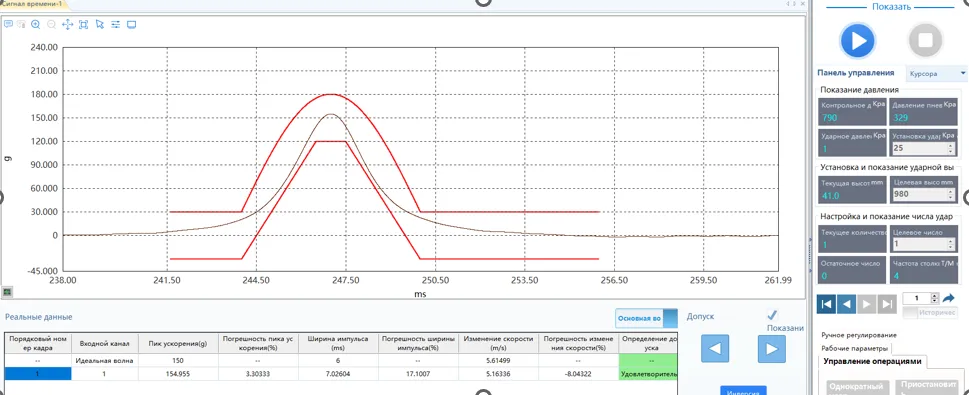Click the pulse width cell 7.02604
Image resolution: width=969 pixels, height=395 pixels.
(x=338, y=373)
